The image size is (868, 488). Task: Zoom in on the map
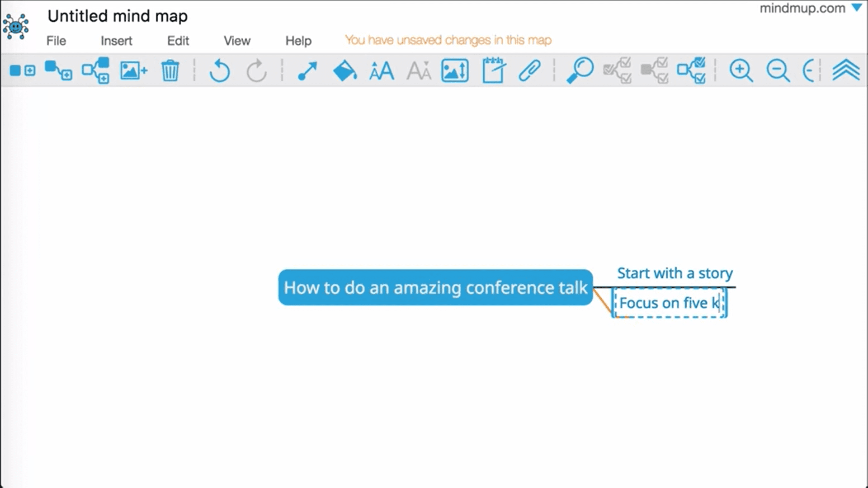(x=741, y=71)
